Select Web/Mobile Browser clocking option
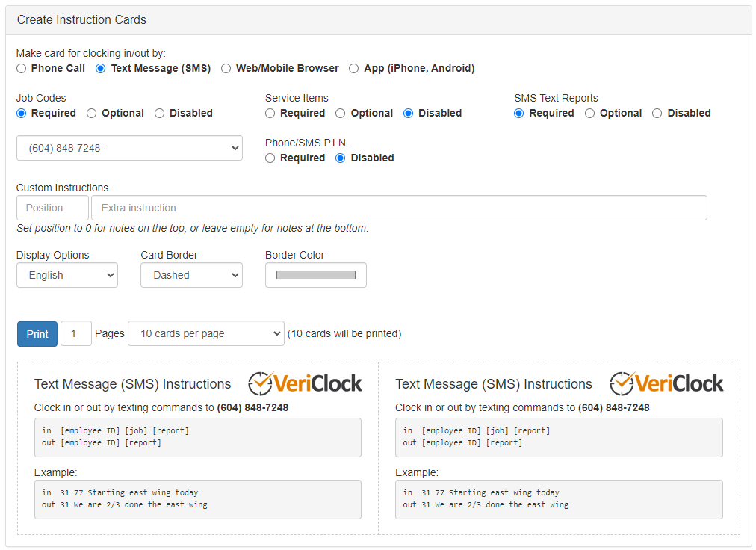Viewport: 756px width, 550px height. [x=226, y=68]
